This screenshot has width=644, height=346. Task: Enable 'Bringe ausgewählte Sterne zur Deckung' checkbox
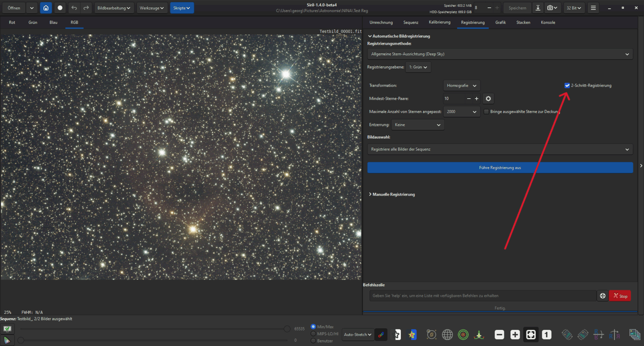(486, 111)
